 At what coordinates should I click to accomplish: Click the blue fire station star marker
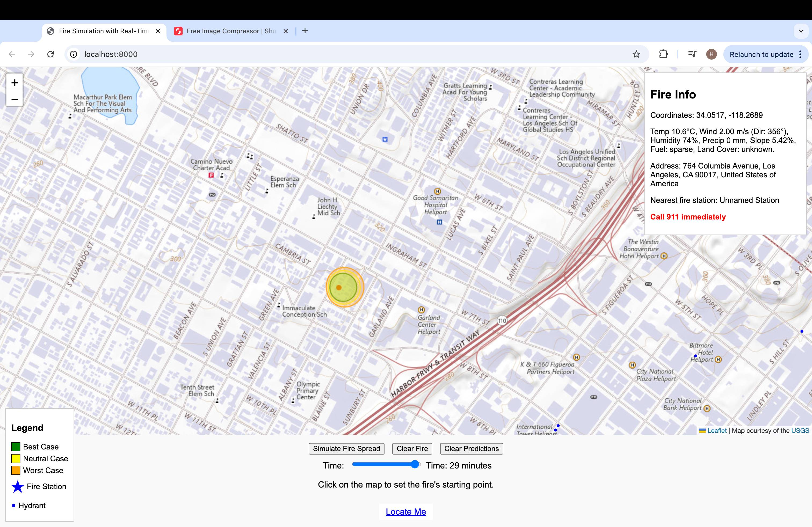pos(385,139)
